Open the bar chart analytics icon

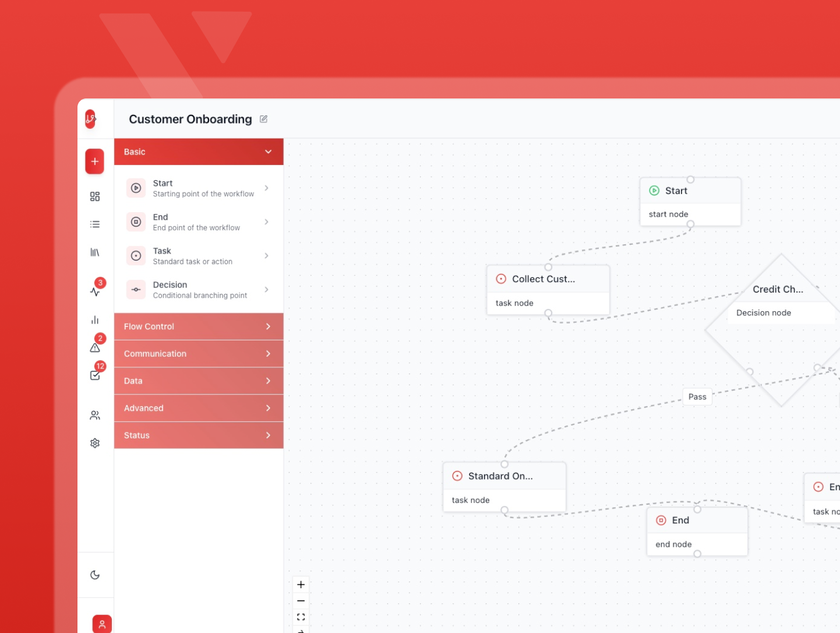click(95, 320)
